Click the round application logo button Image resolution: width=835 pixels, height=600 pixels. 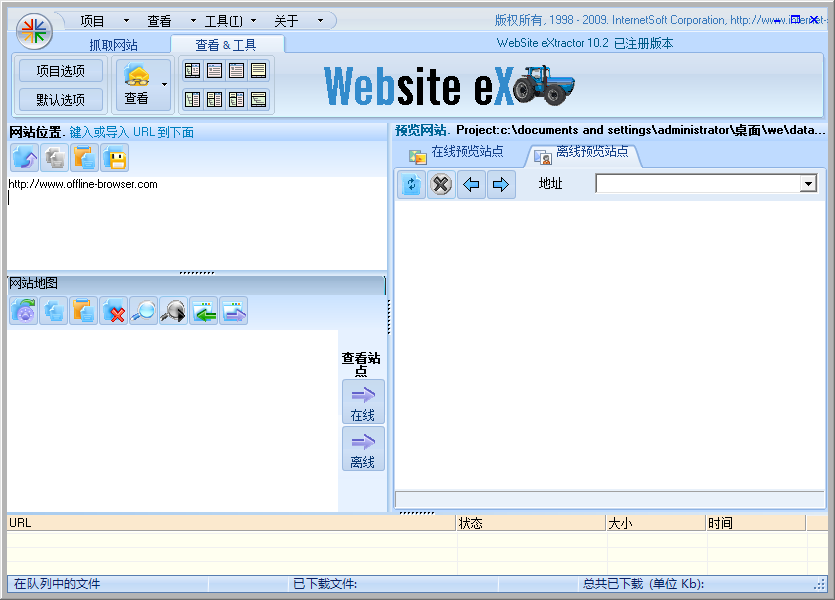[x=34, y=31]
